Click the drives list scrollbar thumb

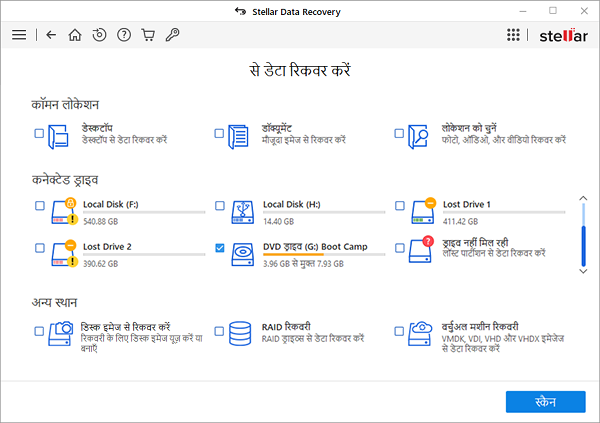pyautogui.click(x=584, y=246)
